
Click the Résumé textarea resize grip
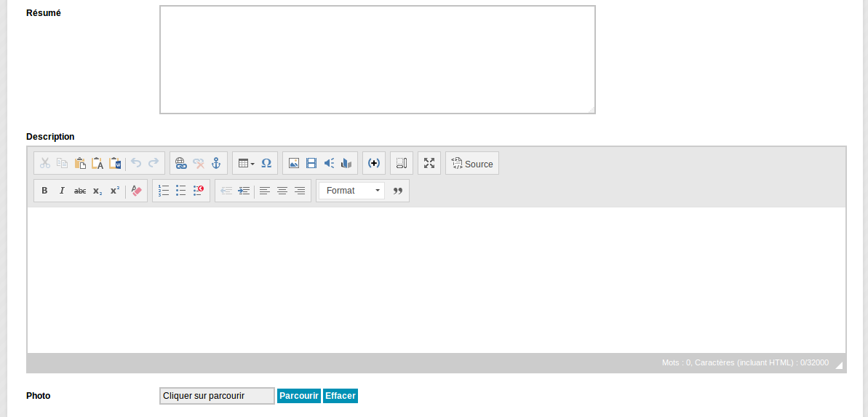592,110
